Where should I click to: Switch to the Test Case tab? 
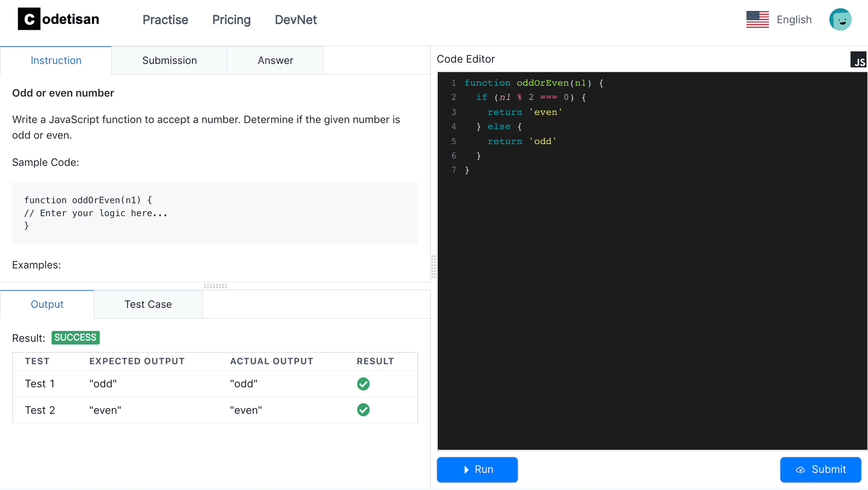coord(148,305)
